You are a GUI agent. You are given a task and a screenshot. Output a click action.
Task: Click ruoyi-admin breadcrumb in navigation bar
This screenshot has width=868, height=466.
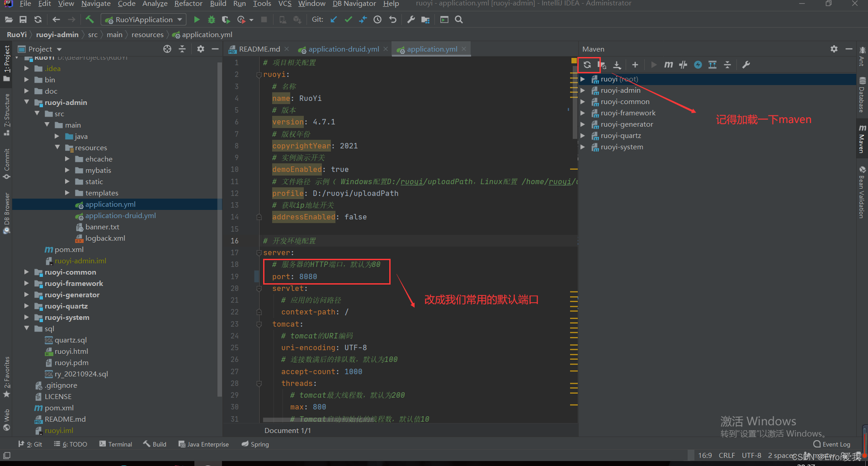pos(57,34)
